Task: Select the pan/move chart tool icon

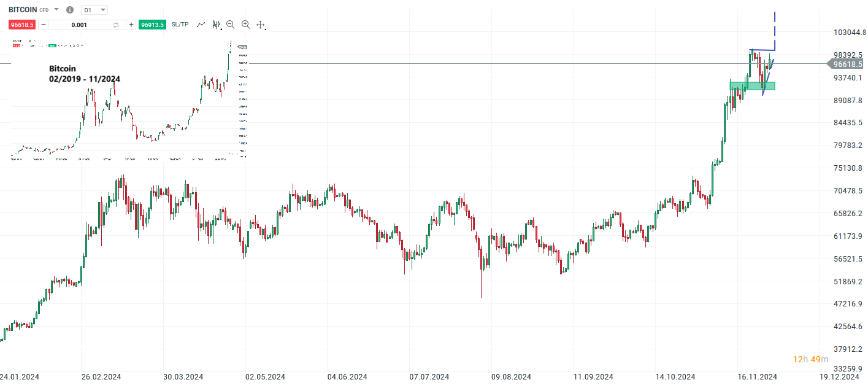Action: click(x=260, y=25)
